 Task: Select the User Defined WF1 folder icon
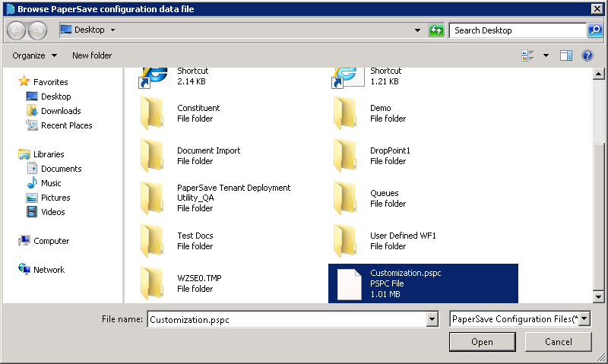345,241
